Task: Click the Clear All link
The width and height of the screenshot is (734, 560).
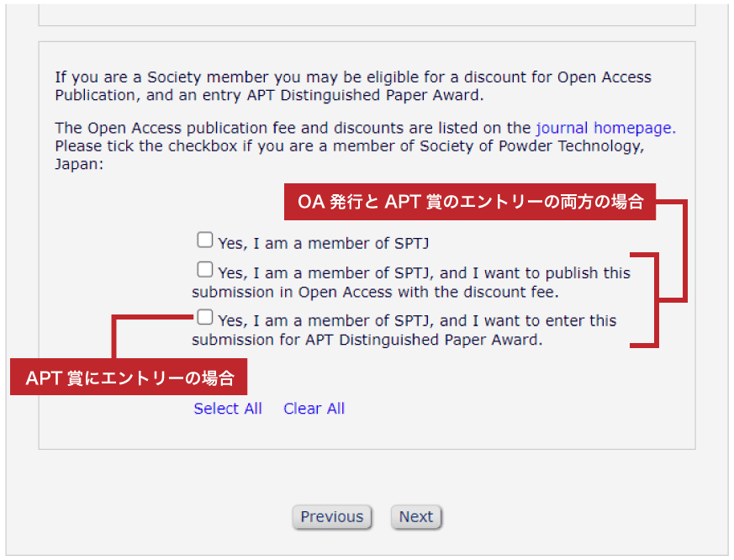Action: click(x=314, y=409)
